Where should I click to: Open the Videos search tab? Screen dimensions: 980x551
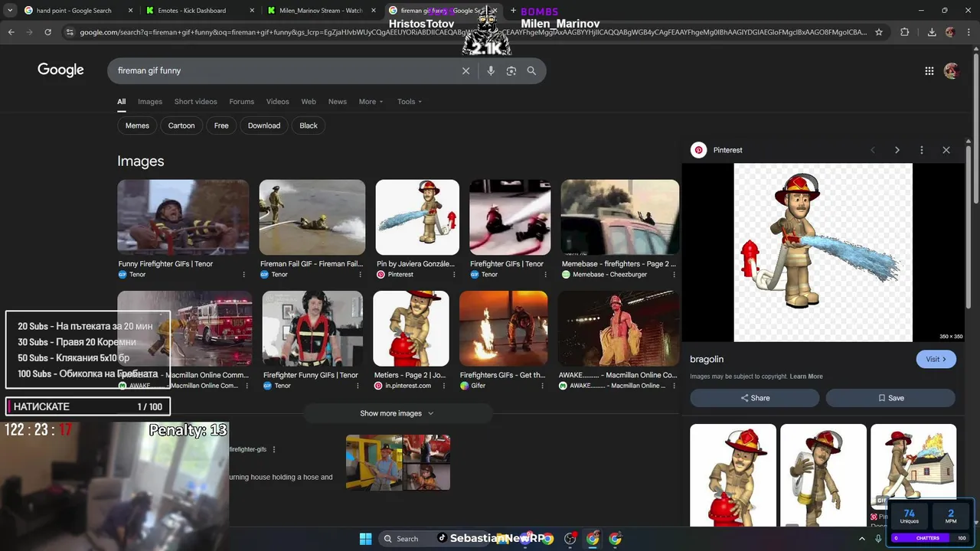pos(277,102)
